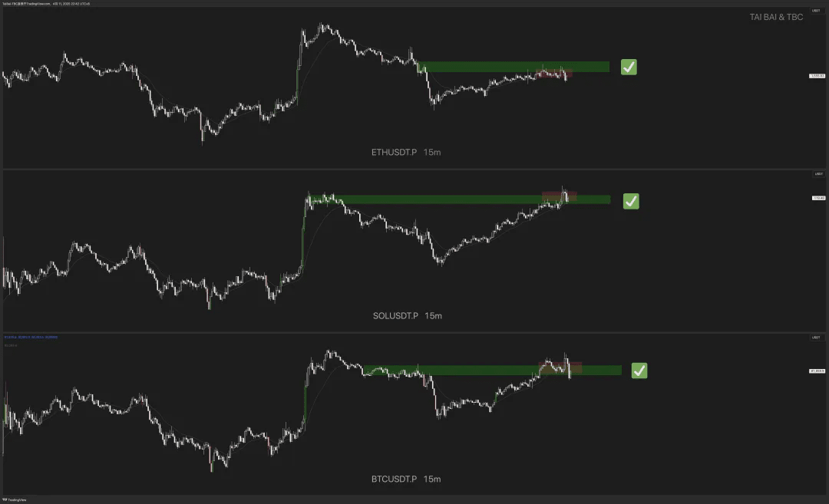Click red short position box on ETH chart
Viewport: 829px width, 504px height.
pos(553,74)
